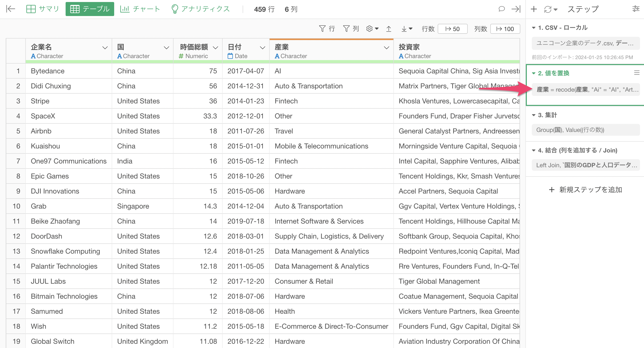Click the SpaceX cell

[69, 116]
